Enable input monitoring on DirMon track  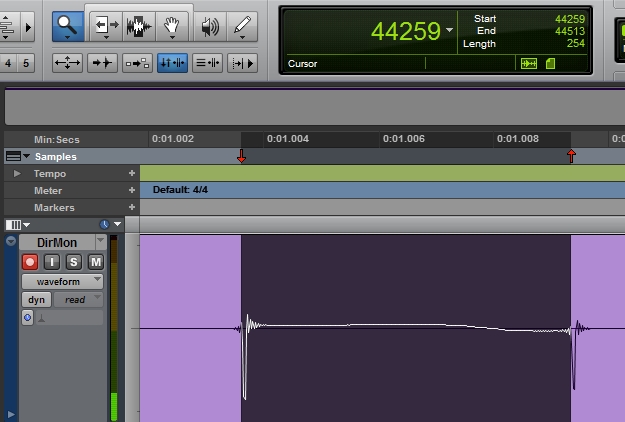tap(52, 262)
